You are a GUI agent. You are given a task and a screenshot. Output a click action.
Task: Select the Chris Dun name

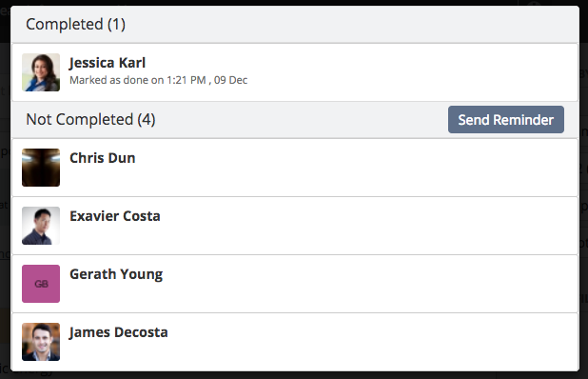(103, 158)
